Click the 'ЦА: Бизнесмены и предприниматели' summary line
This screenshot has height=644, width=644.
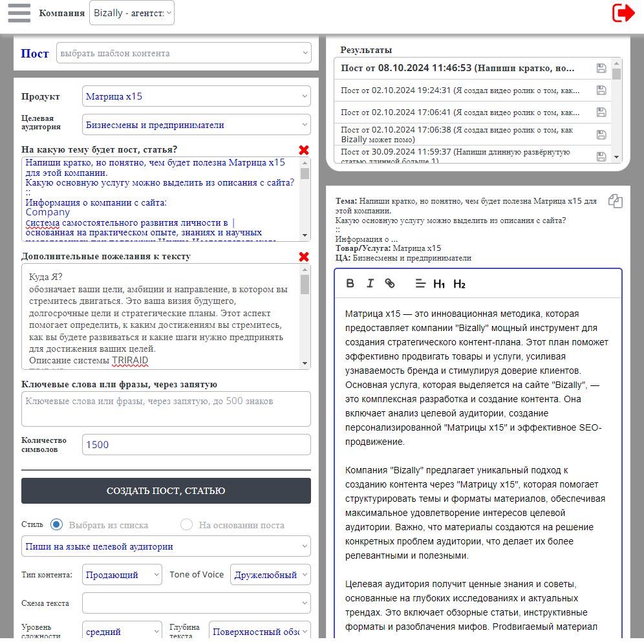tap(403, 258)
